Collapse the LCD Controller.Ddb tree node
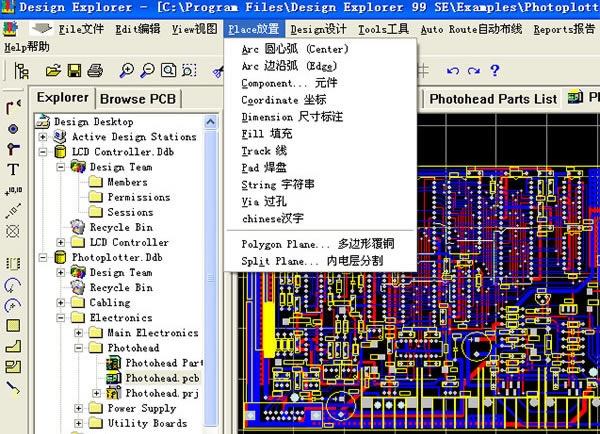This screenshot has width=600, height=434. tap(44, 152)
